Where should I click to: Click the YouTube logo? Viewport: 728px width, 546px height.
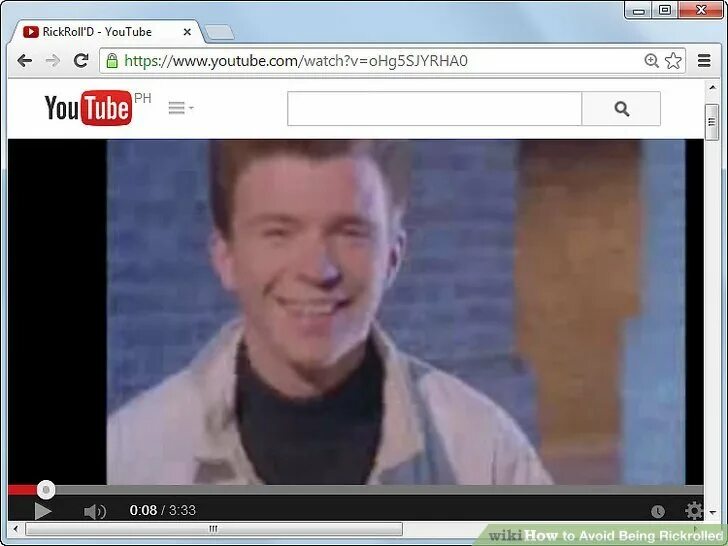88,108
